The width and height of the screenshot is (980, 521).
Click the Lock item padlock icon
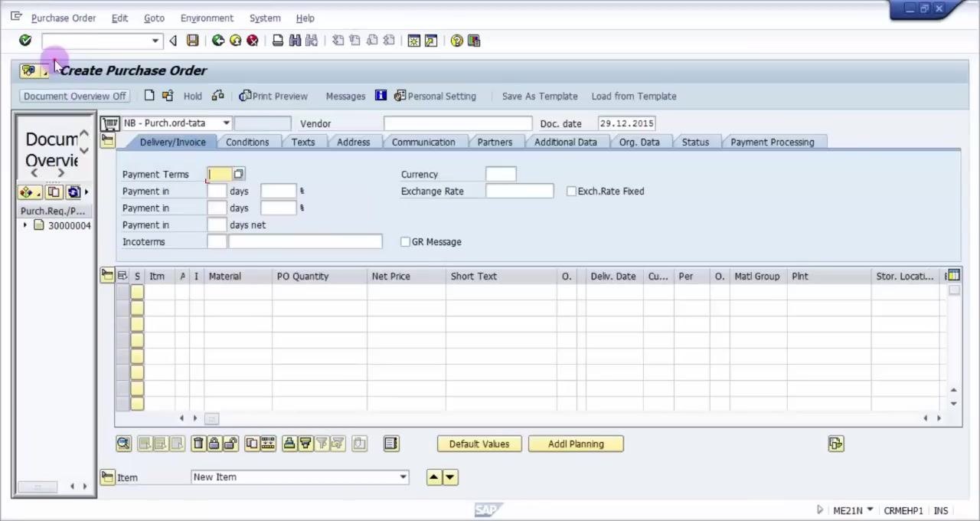click(x=214, y=444)
